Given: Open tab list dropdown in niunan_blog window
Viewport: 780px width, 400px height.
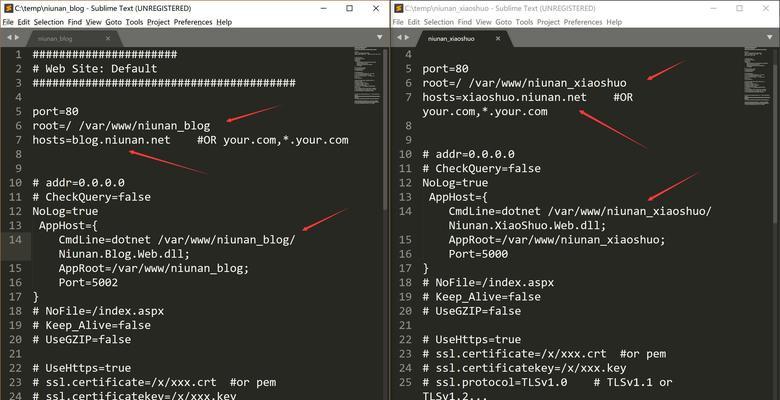Looking at the screenshot, I should tap(380, 37).
